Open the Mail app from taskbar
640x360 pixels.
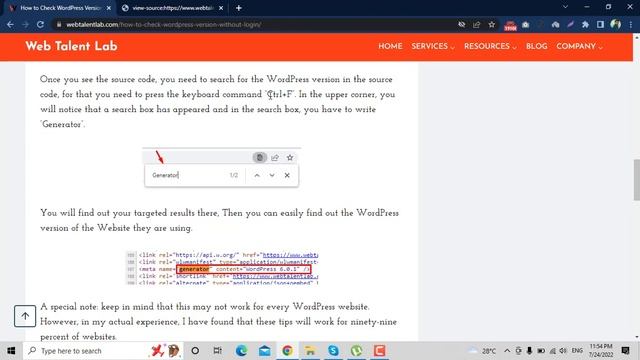click(x=264, y=351)
